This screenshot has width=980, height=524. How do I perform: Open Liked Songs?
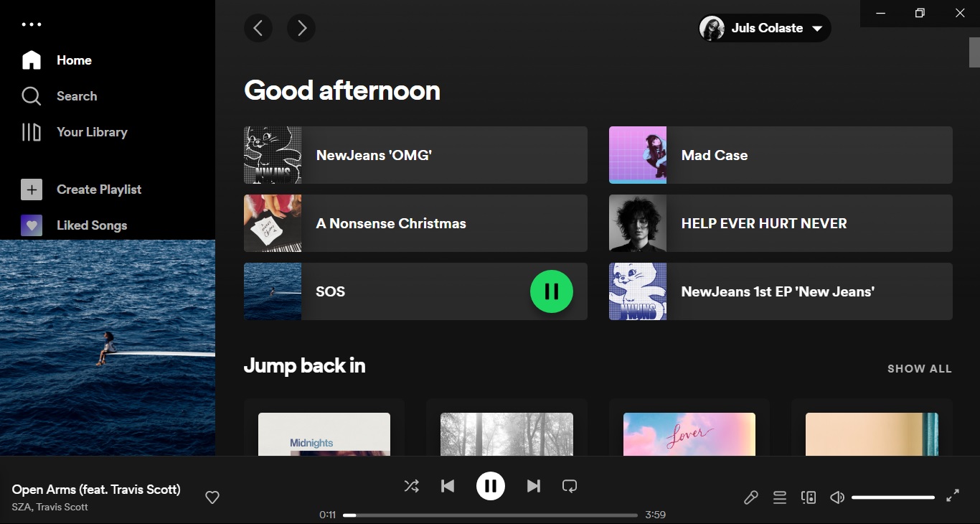92,225
